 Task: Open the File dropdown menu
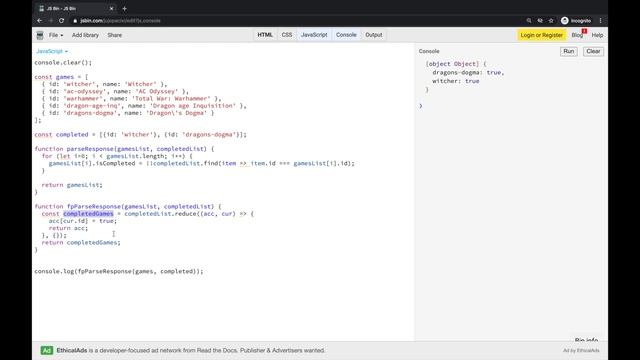[56, 35]
